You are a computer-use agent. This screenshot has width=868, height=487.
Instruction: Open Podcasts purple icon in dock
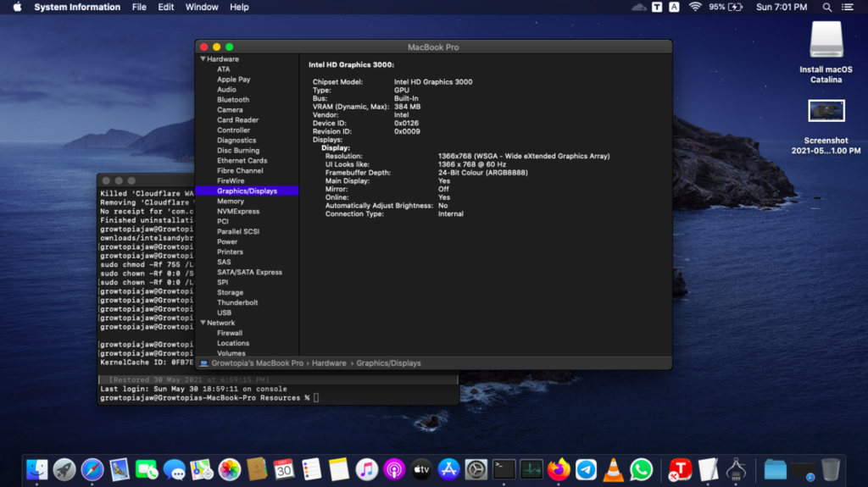[x=394, y=470]
